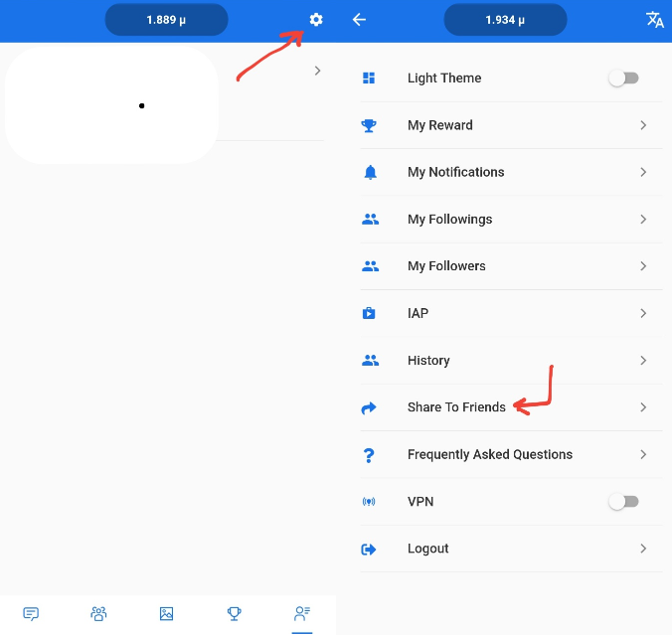Enable the VPN toggle switch

coord(623,502)
